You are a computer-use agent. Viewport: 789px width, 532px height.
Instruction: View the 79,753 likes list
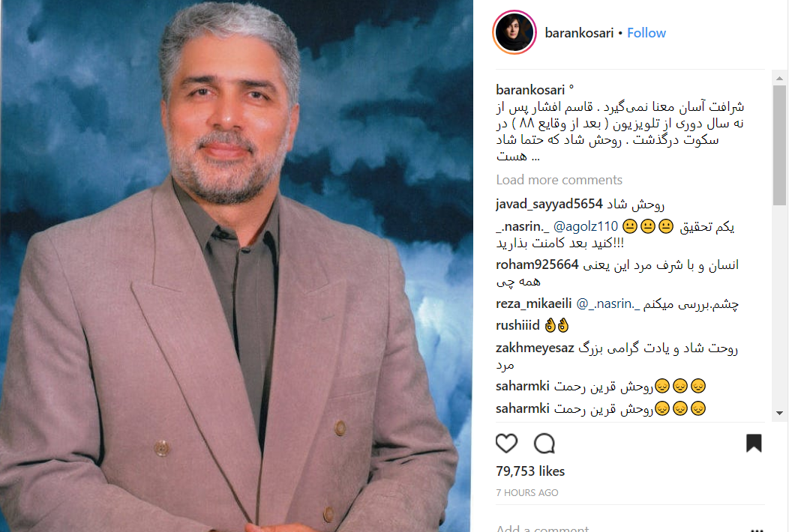click(x=530, y=471)
